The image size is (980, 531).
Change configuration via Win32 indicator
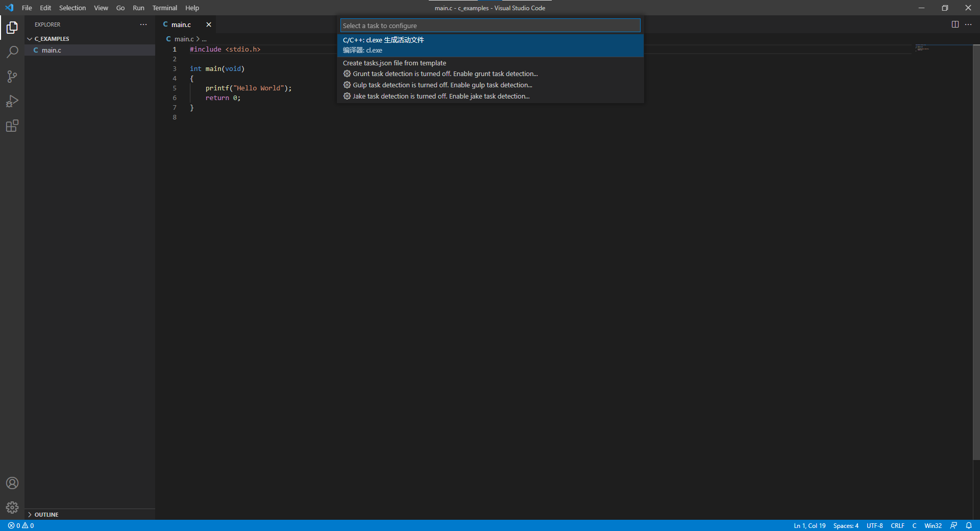pos(933,525)
